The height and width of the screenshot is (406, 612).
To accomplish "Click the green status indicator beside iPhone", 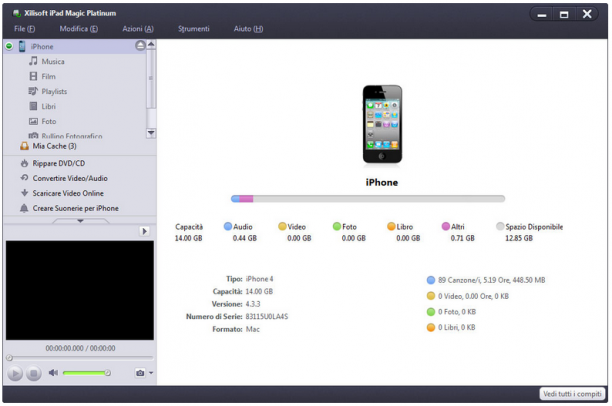I will [9, 46].
